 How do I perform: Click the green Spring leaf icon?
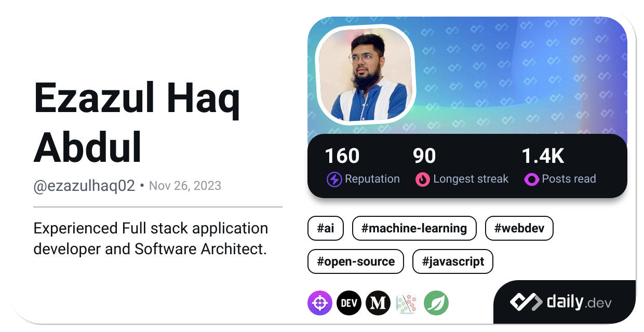click(436, 302)
